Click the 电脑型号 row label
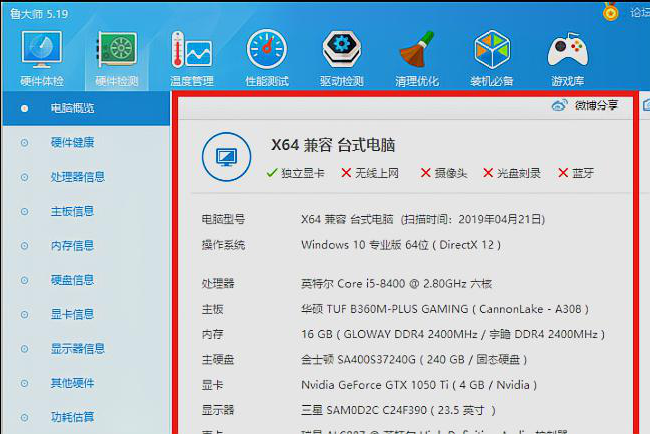Image resolution: width=650 pixels, height=434 pixels. click(x=223, y=219)
